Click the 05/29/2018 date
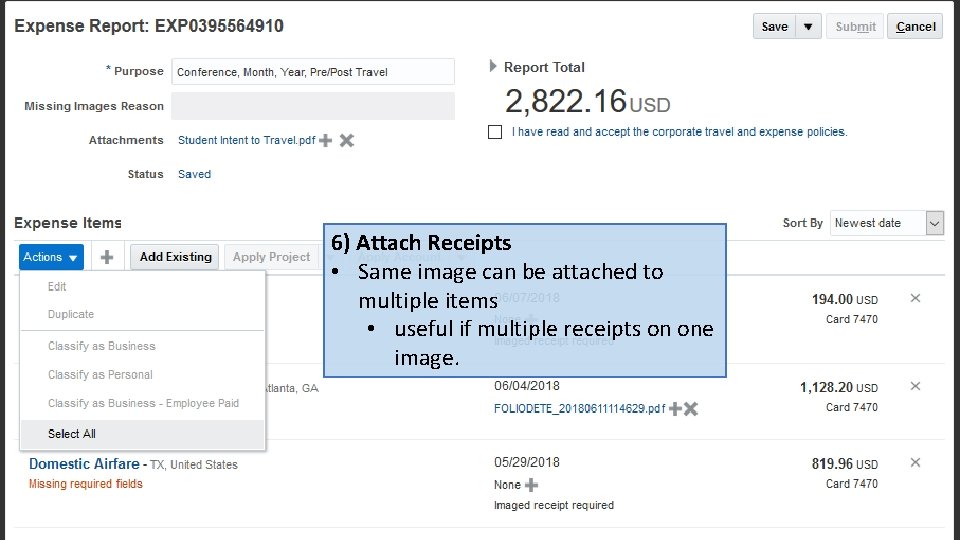This screenshot has height=540, width=960. coord(527,462)
